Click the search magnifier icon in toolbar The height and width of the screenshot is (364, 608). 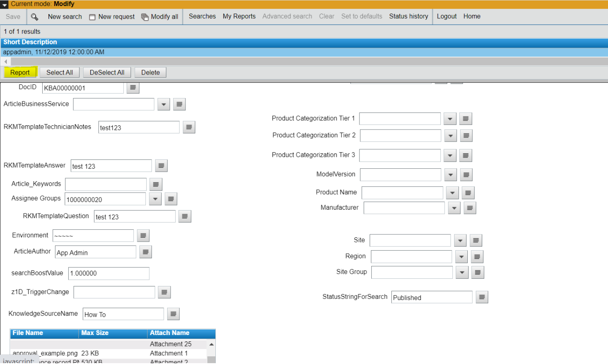pos(35,17)
